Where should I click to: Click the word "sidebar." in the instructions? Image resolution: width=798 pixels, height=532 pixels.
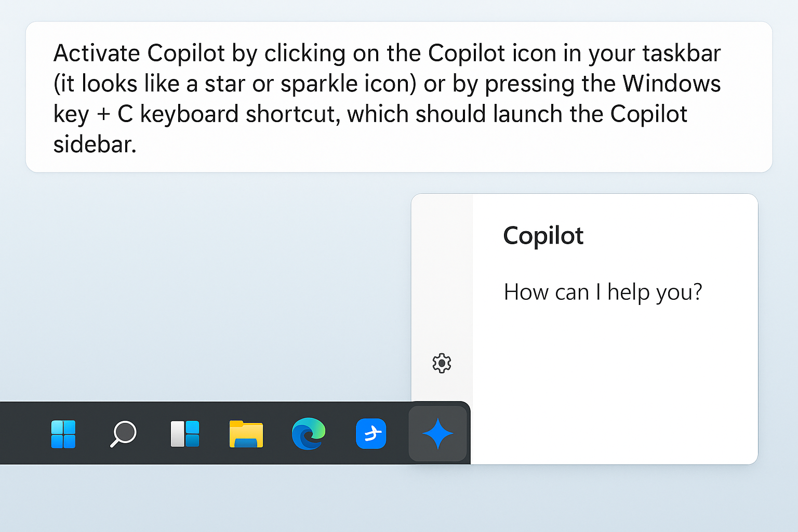click(x=95, y=144)
